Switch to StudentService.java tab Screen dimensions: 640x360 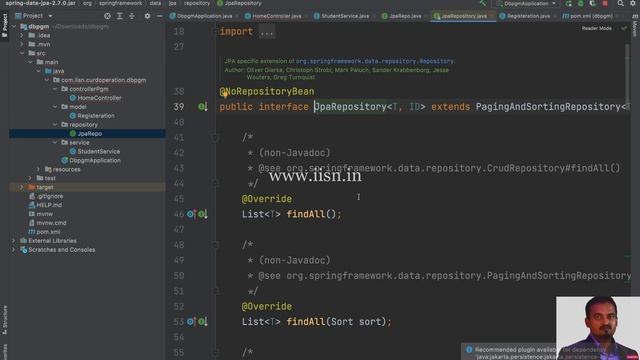342,16
